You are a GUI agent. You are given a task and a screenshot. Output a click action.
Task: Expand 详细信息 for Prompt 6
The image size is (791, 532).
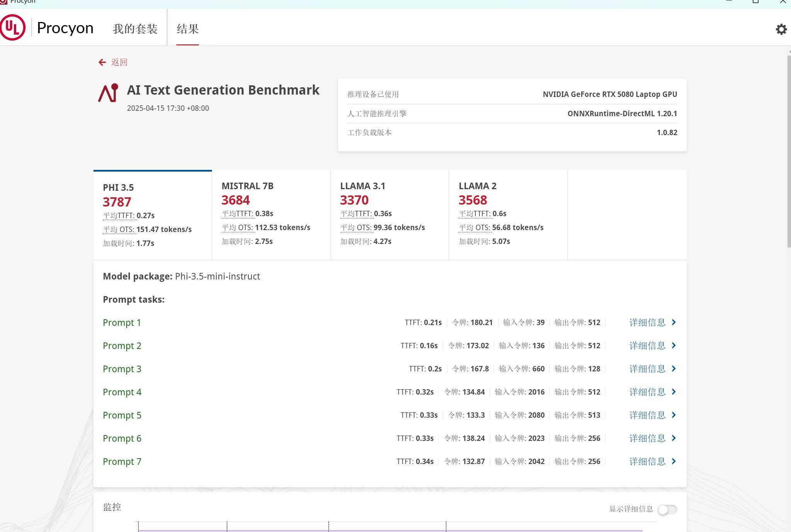tap(647, 438)
